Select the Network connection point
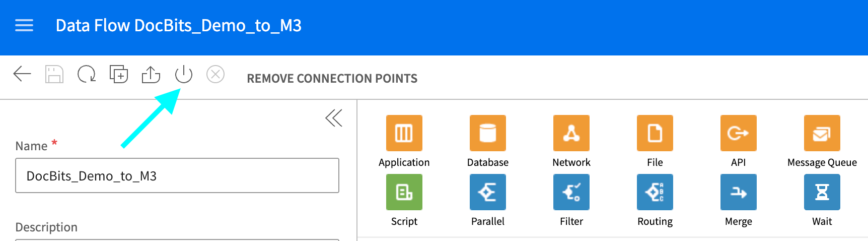The height and width of the screenshot is (241, 868). click(571, 133)
